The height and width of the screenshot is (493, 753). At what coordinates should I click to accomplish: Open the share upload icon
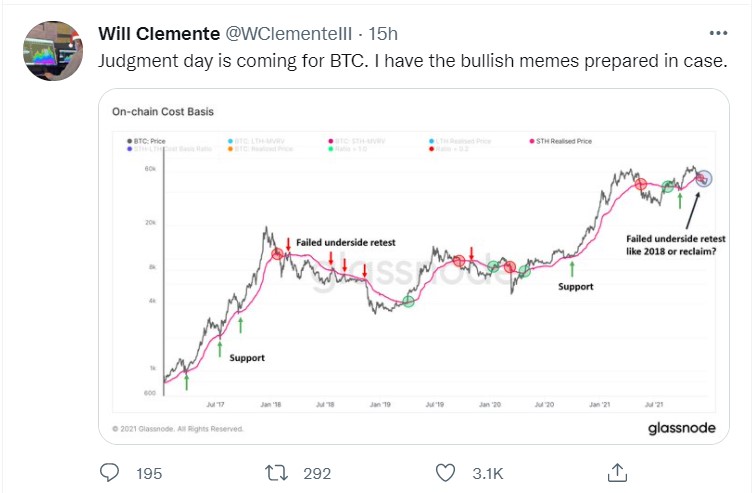pos(617,472)
